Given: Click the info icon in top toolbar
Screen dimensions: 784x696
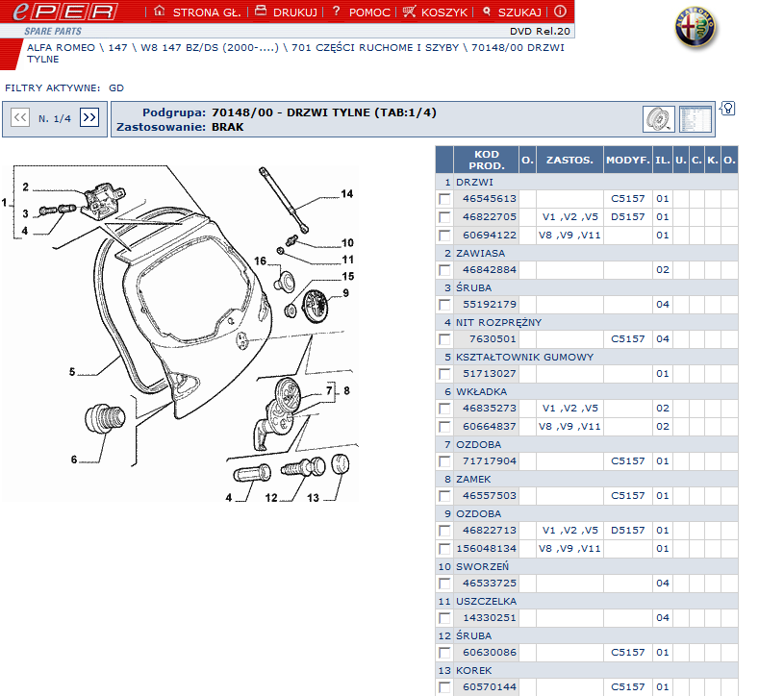Looking at the screenshot, I should [x=560, y=12].
